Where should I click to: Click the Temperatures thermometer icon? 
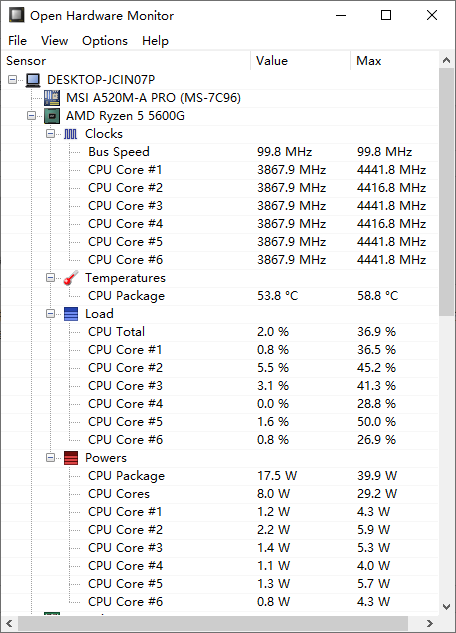point(71,278)
